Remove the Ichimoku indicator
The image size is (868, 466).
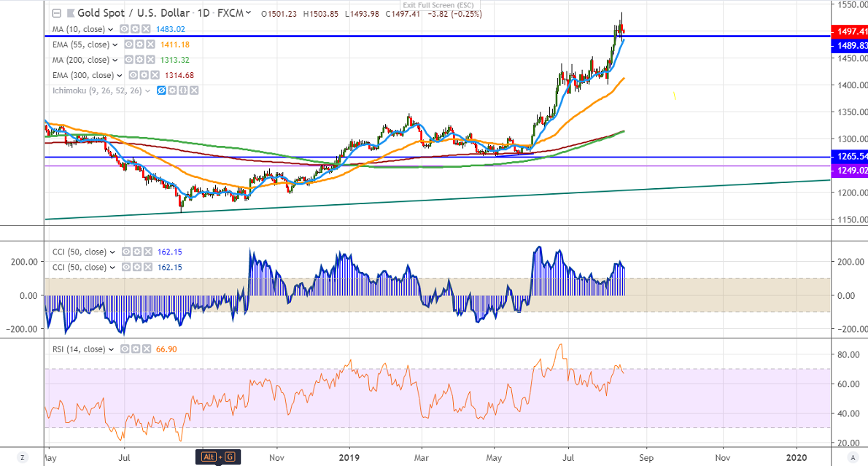point(194,90)
